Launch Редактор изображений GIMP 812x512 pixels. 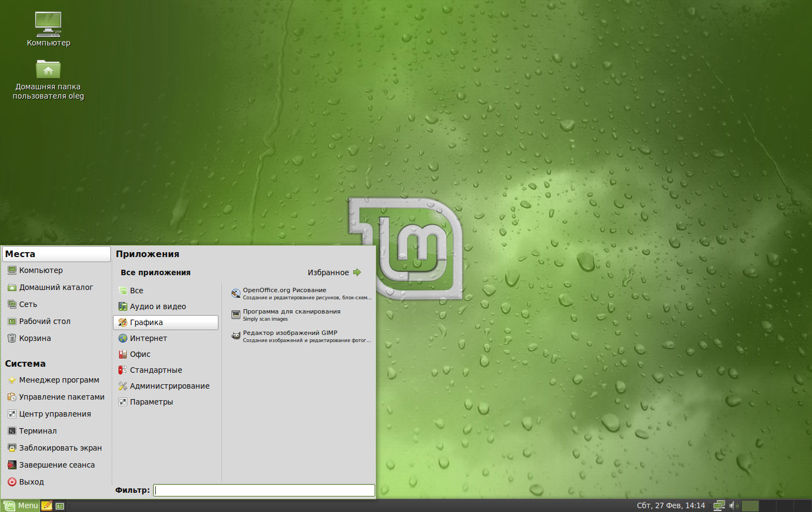[x=301, y=337]
